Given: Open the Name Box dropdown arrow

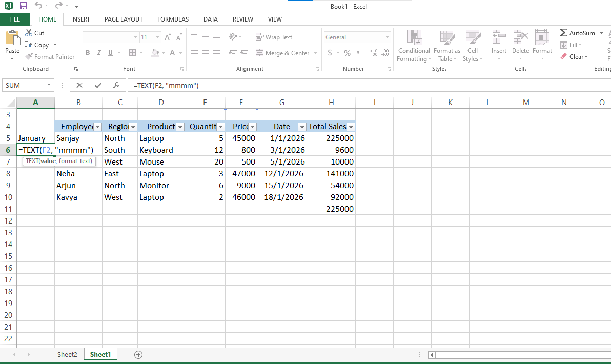Looking at the screenshot, I should (49, 86).
